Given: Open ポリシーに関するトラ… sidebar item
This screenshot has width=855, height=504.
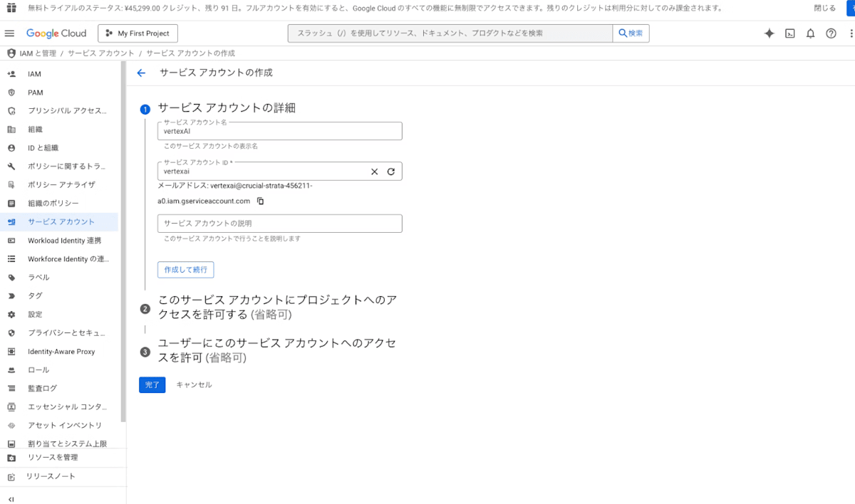Looking at the screenshot, I should 60,167.
